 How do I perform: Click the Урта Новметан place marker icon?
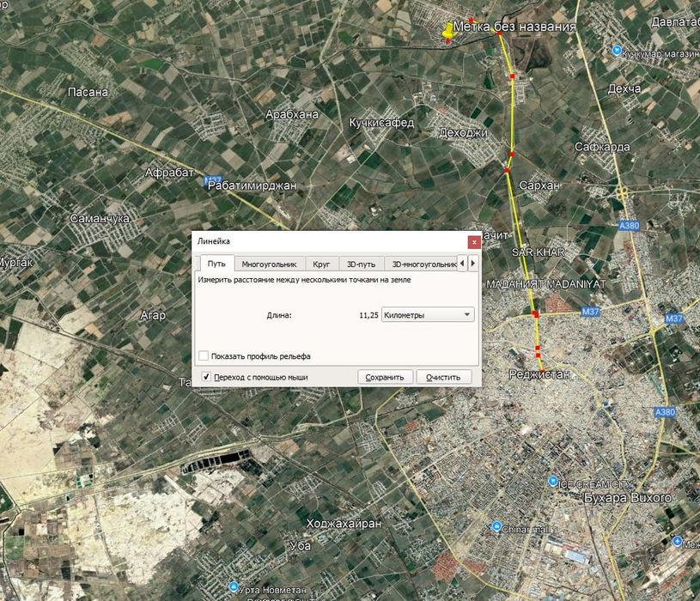233,586
